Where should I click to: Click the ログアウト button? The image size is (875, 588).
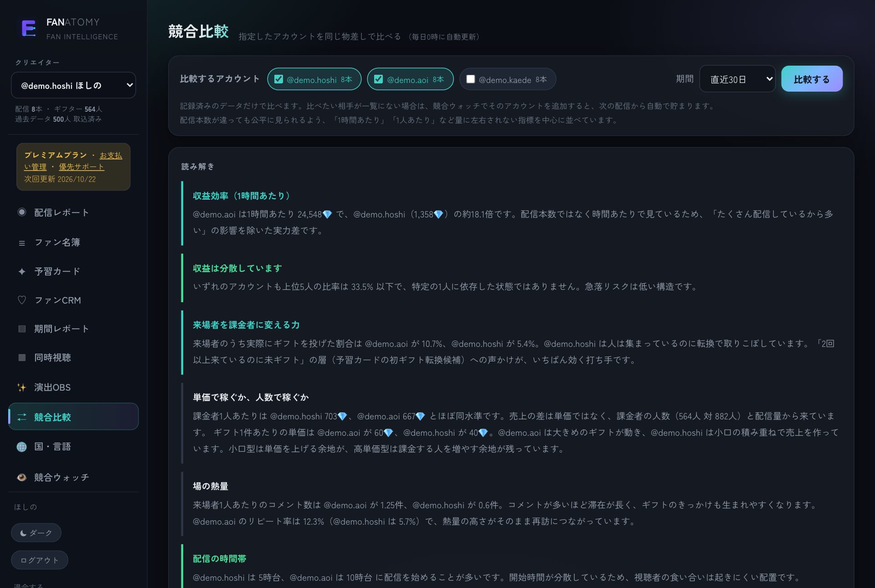40,560
